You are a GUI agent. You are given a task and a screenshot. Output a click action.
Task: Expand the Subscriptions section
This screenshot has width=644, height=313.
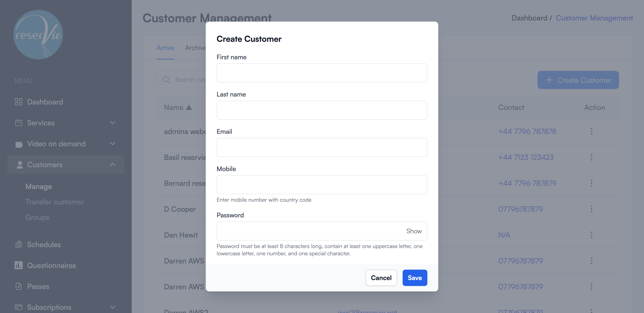pyautogui.click(x=112, y=307)
